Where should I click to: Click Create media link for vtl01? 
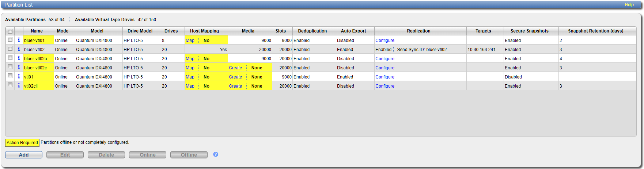[x=235, y=77]
